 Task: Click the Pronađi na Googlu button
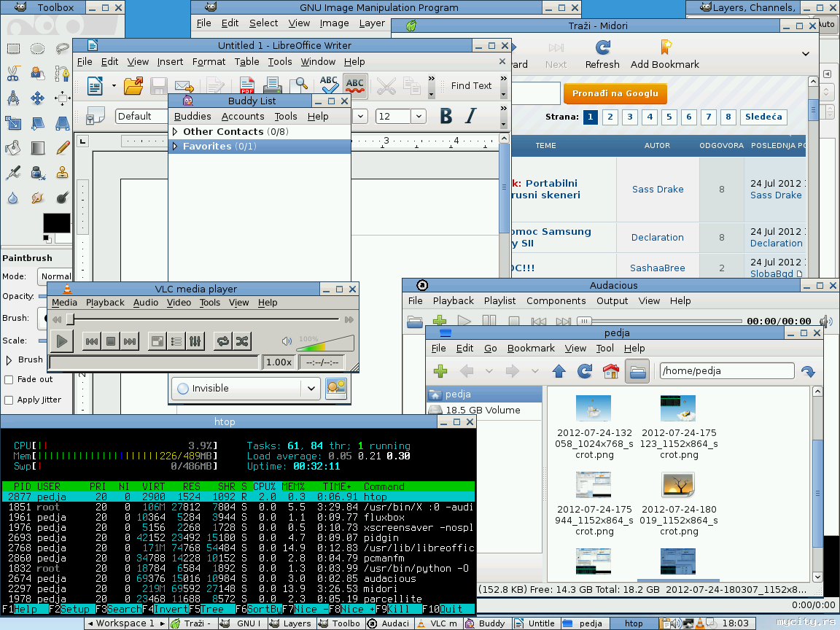pos(615,93)
